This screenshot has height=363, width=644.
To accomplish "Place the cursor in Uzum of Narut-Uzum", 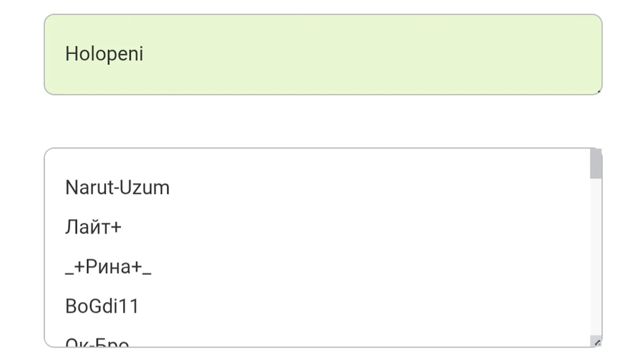I will pyautogui.click(x=144, y=188).
